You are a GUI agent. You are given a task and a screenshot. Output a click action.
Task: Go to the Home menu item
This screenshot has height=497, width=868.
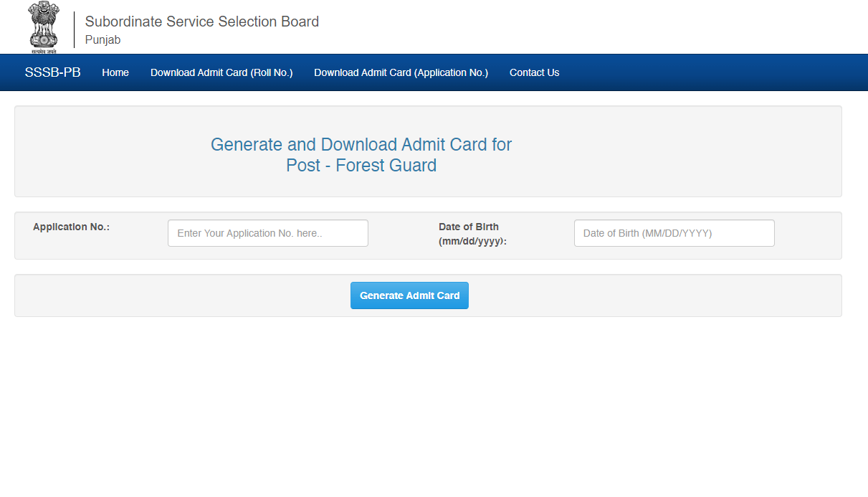pyautogui.click(x=115, y=72)
